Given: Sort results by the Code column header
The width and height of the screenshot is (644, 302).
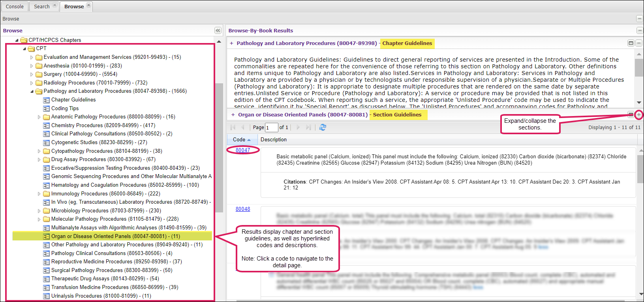Looking at the screenshot, I should (239, 139).
